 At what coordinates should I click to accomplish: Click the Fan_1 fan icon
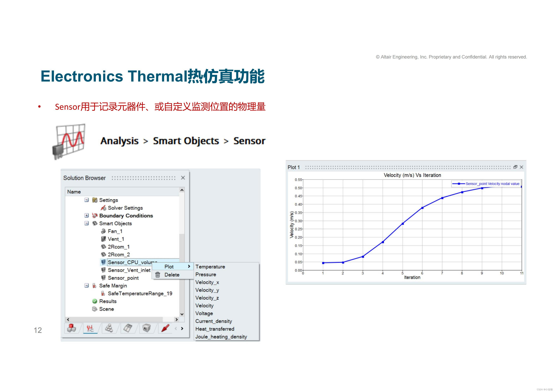pyautogui.click(x=103, y=231)
